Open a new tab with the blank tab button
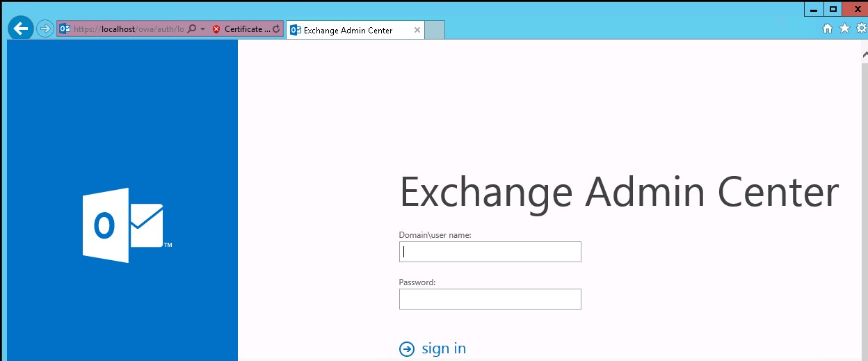 (434, 30)
